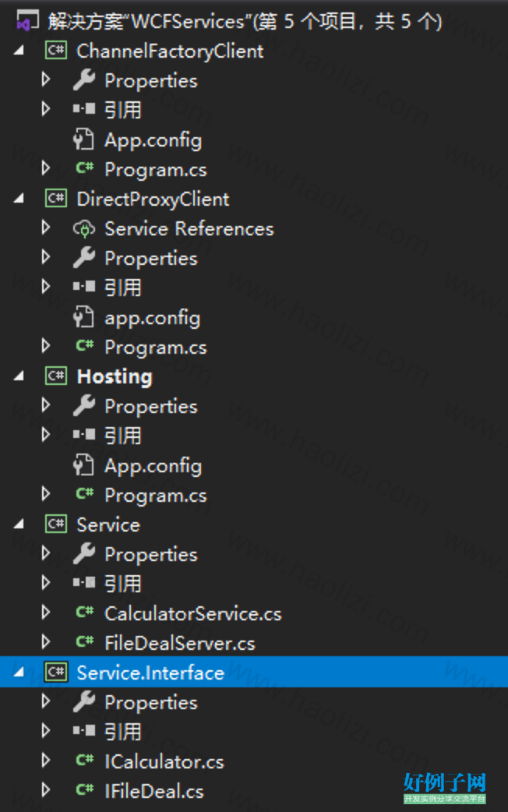Open app.config name under DirectProxyClient
This screenshot has height=812, width=508.
click(152, 319)
